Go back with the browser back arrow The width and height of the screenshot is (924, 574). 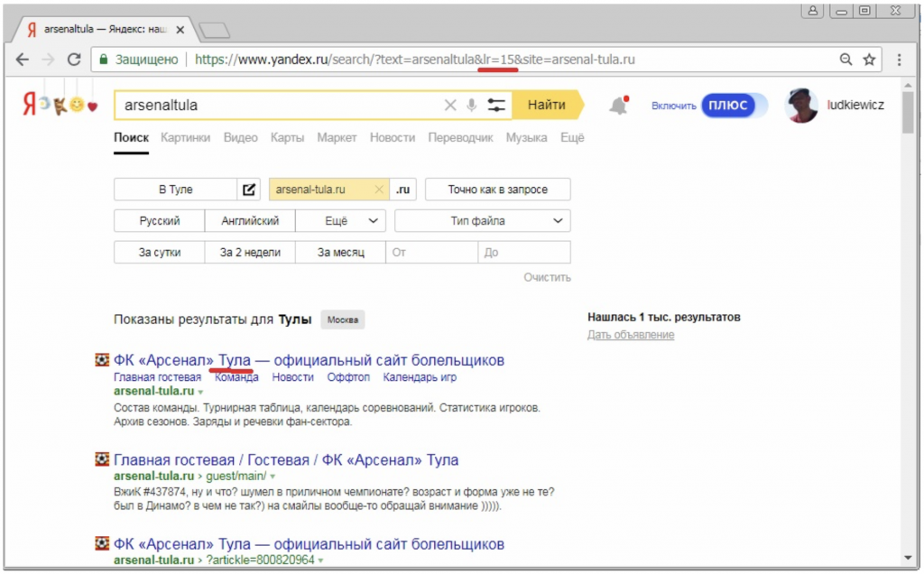23,60
